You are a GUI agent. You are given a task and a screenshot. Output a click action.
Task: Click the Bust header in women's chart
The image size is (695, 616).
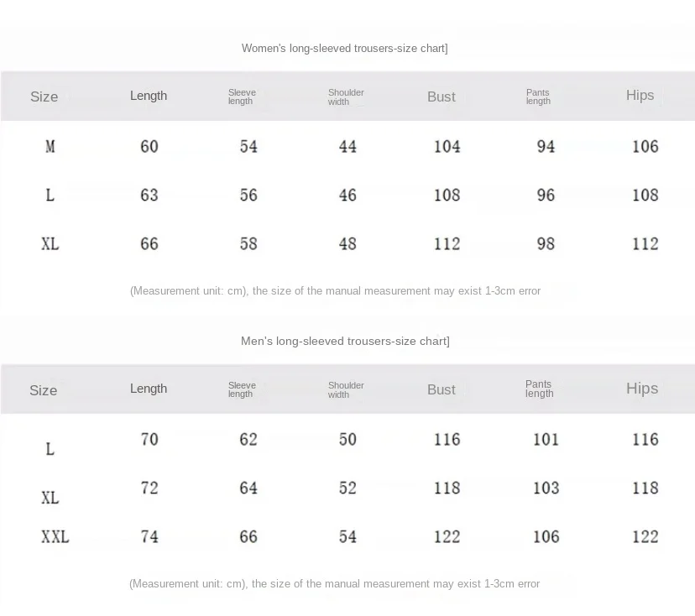click(x=441, y=97)
